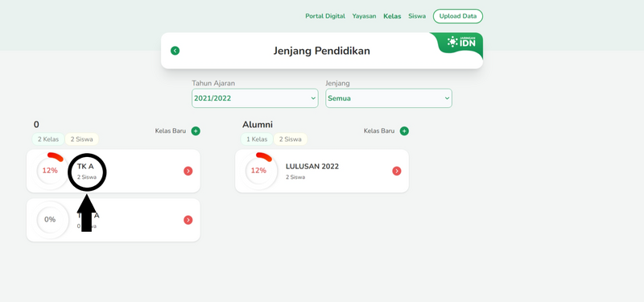Open the Jenjang Semua dropdown
The image size is (644, 302).
pyautogui.click(x=389, y=98)
